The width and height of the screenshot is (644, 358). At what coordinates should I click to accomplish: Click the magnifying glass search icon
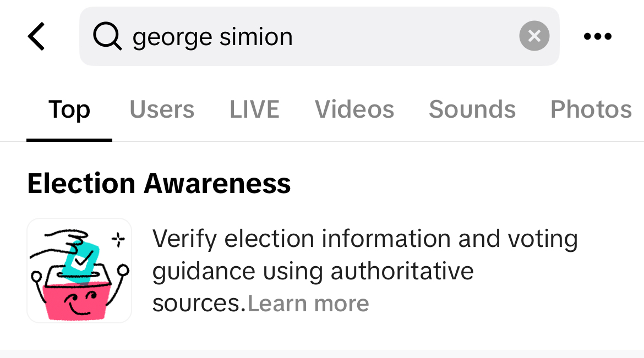tap(107, 36)
